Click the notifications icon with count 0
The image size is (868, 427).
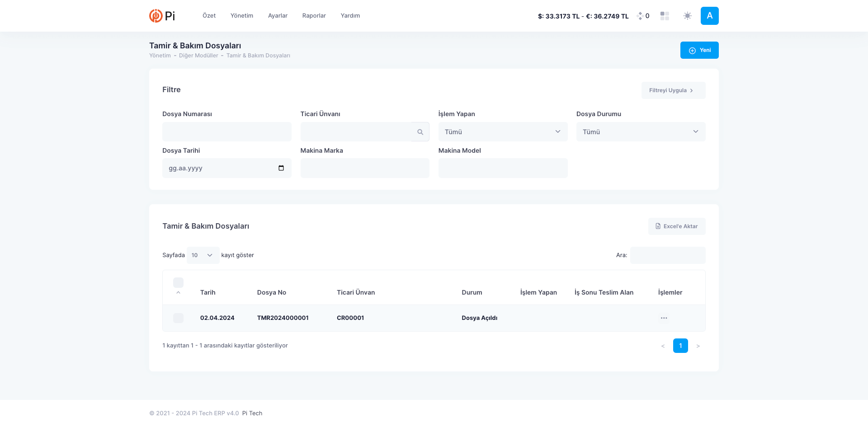643,16
